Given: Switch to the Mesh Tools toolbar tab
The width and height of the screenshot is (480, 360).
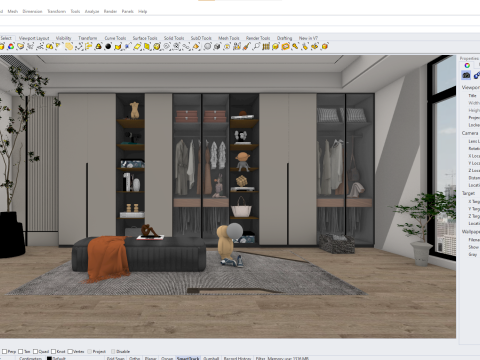Looking at the screenshot, I should (229, 38).
